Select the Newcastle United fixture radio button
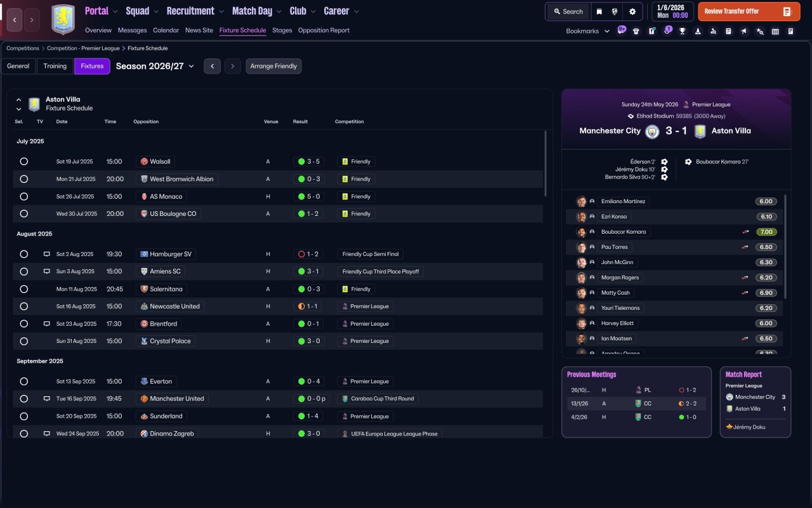 (x=23, y=306)
